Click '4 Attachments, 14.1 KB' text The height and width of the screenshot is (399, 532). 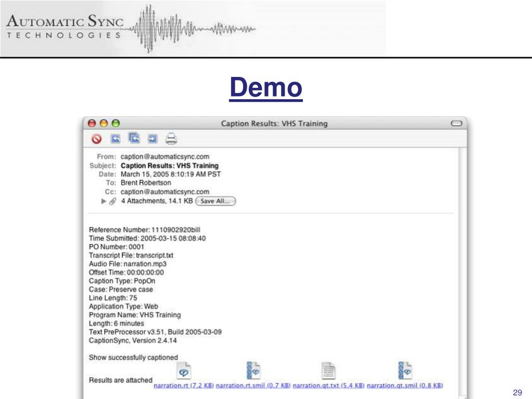click(x=157, y=201)
